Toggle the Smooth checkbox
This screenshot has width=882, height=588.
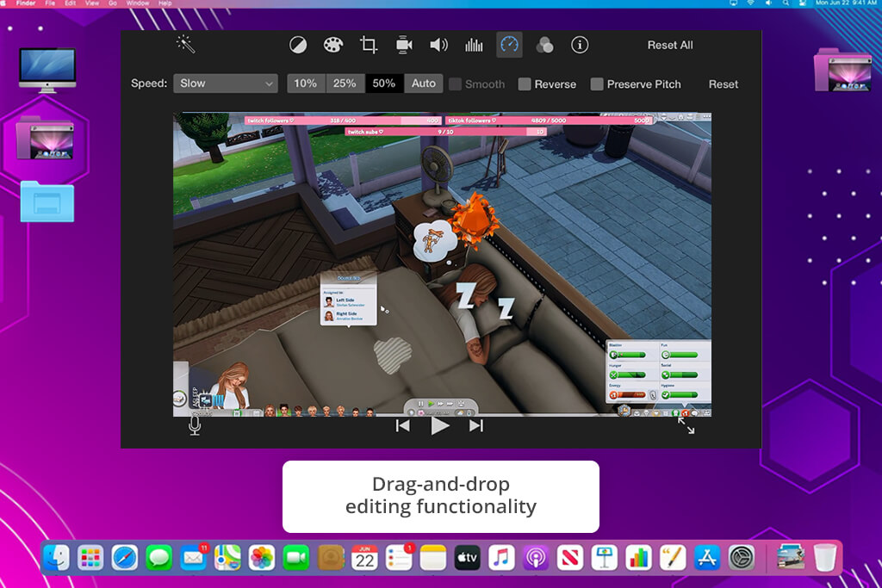[456, 84]
